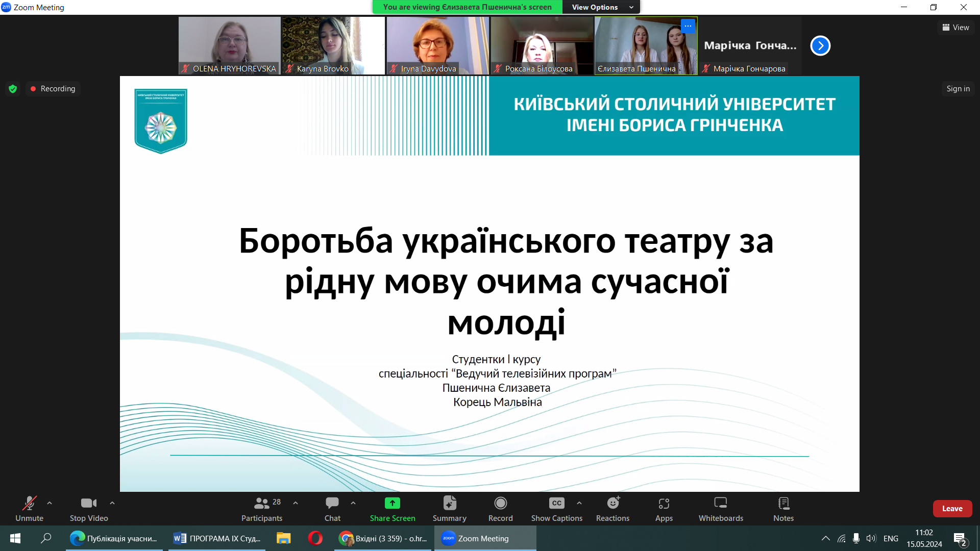Viewport: 980px width, 551px height.
Task: Expand the caret next to Chat
Action: coord(353,503)
